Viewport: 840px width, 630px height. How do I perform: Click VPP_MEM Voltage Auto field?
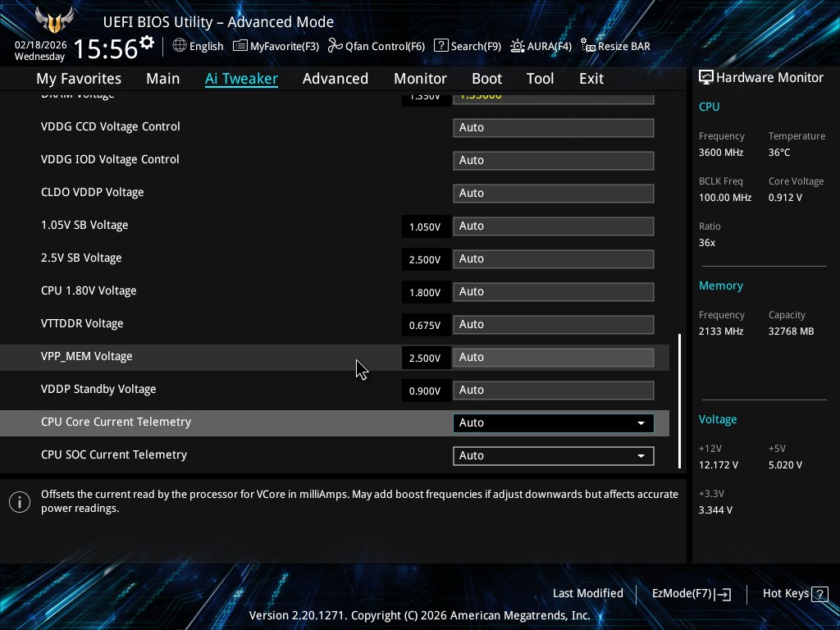(x=554, y=358)
